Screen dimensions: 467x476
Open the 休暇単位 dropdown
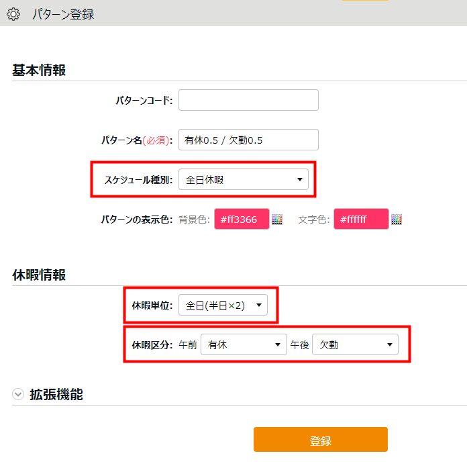point(223,305)
